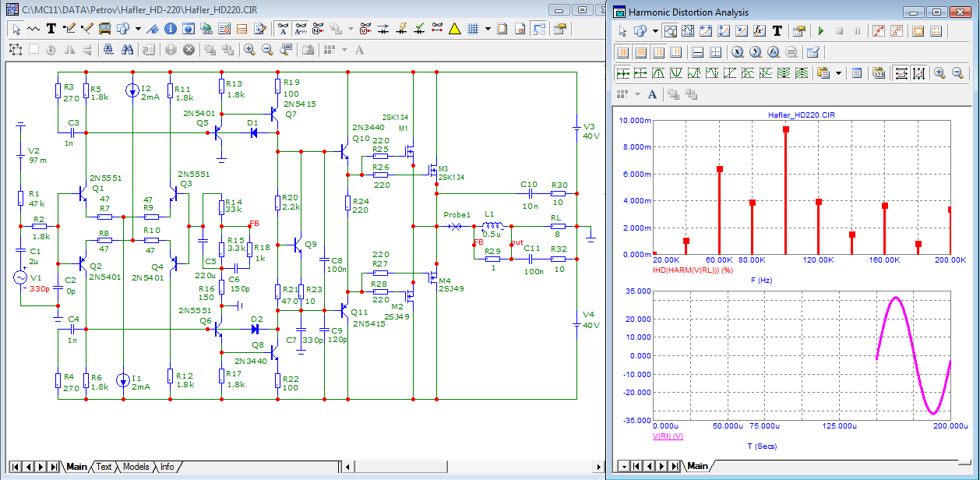The image size is (980, 480).
Task: Toggle Node Numbers display button
Action: [319, 29]
